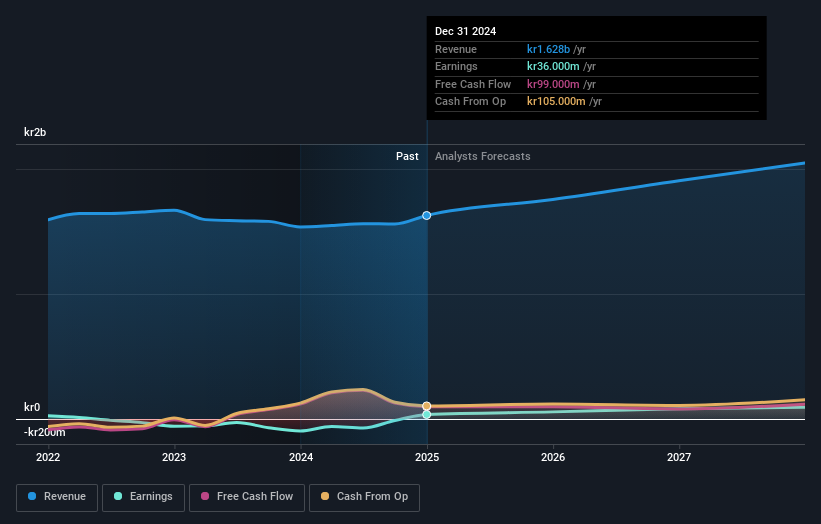
Task: Click the cash from op value kr105.000m
Action: [x=556, y=102]
